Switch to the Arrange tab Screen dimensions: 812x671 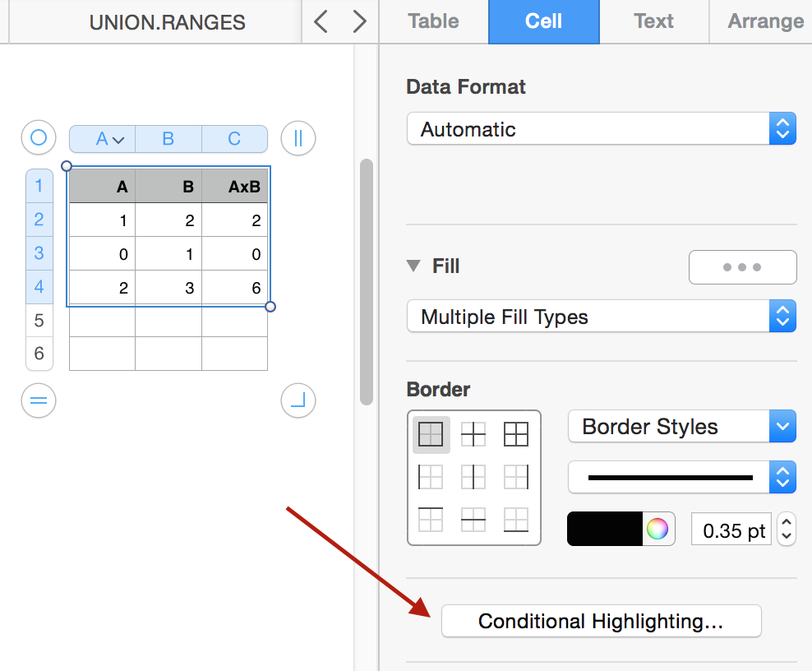pos(764,21)
